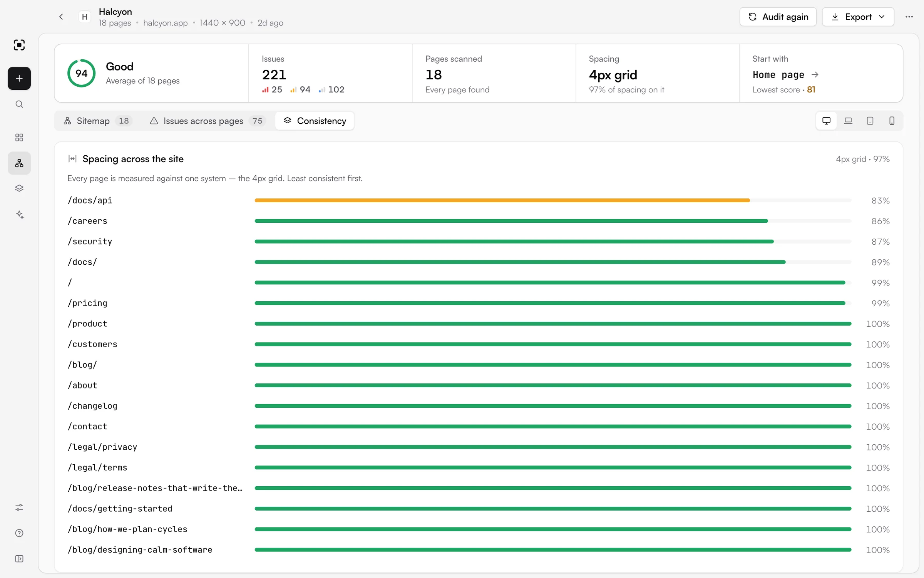This screenshot has height=578, width=924.
Task: Follow the Home page start link
Action: click(x=785, y=75)
